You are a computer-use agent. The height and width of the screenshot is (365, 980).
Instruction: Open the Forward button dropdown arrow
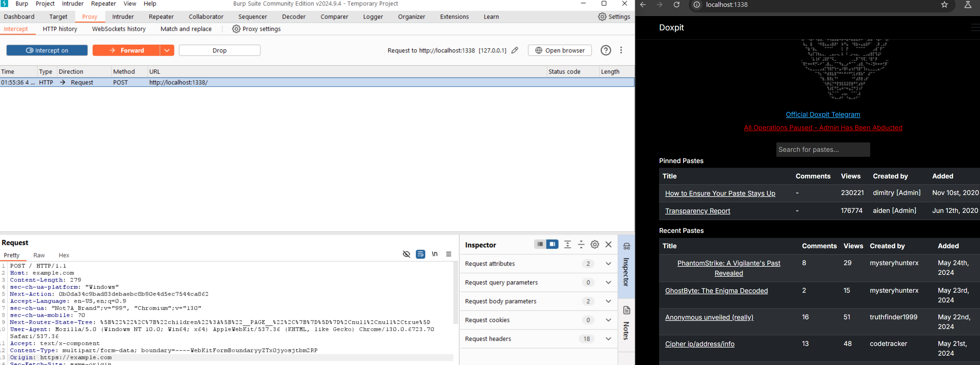click(167, 50)
